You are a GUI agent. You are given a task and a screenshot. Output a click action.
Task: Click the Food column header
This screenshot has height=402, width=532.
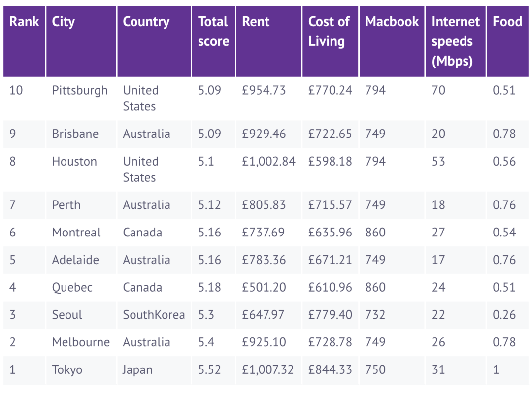(507, 22)
